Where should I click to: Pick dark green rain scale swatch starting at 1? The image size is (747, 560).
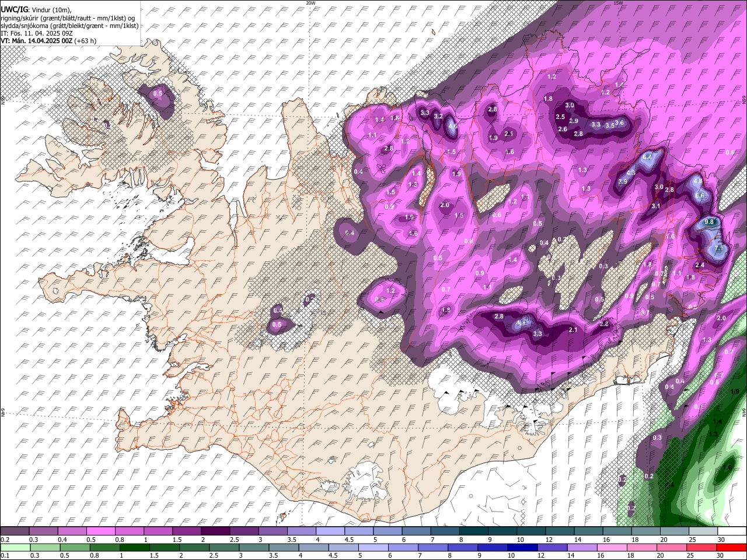[134, 548]
